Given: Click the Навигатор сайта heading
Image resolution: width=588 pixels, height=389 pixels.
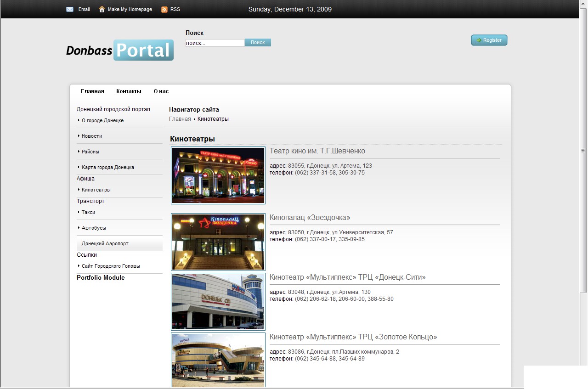Looking at the screenshot, I should (194, 110).
